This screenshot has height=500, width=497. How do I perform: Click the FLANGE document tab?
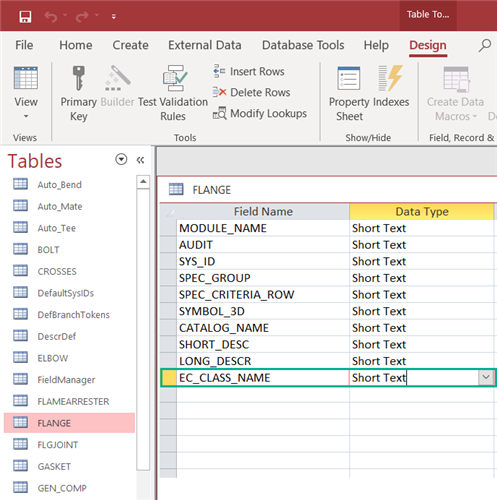pyautogui.click(x=200, y=190)
